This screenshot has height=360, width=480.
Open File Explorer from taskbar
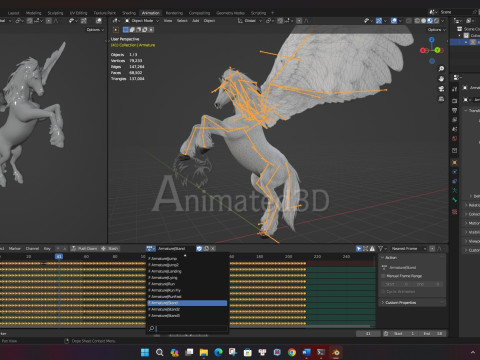[x=204, y=352]
